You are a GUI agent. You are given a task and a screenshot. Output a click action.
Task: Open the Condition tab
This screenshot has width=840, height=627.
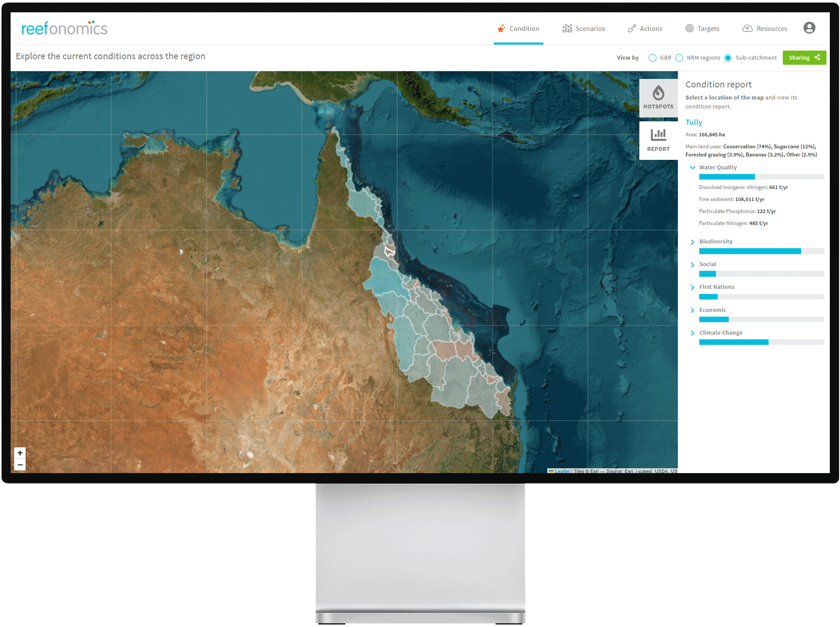click(x=518, y=28)
